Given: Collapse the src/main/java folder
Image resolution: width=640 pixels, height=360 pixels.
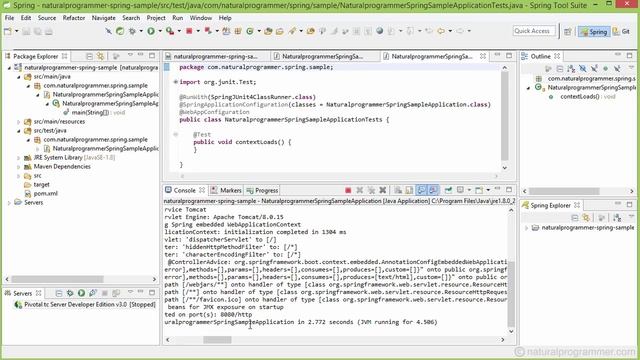Looking at the screenshot, I should pos(19,77).
